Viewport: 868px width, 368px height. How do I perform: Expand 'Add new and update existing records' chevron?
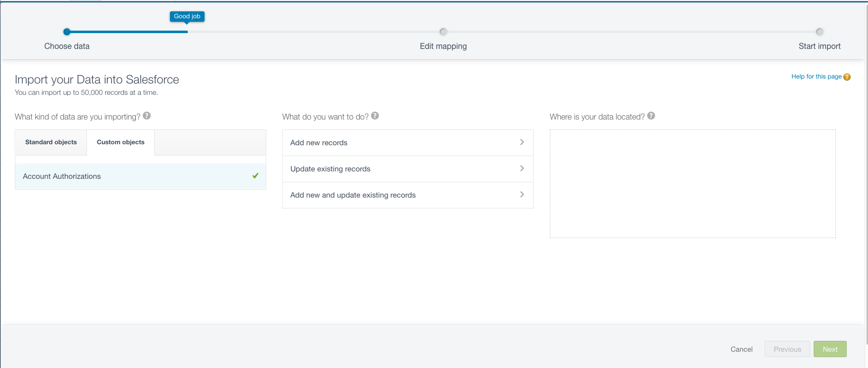pos(522,195)
